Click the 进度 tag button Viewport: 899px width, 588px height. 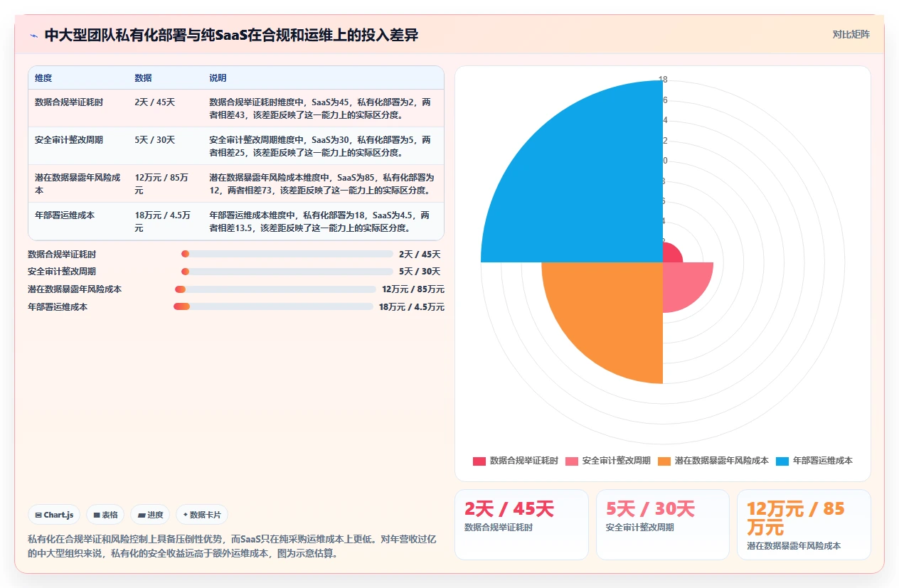150,515
